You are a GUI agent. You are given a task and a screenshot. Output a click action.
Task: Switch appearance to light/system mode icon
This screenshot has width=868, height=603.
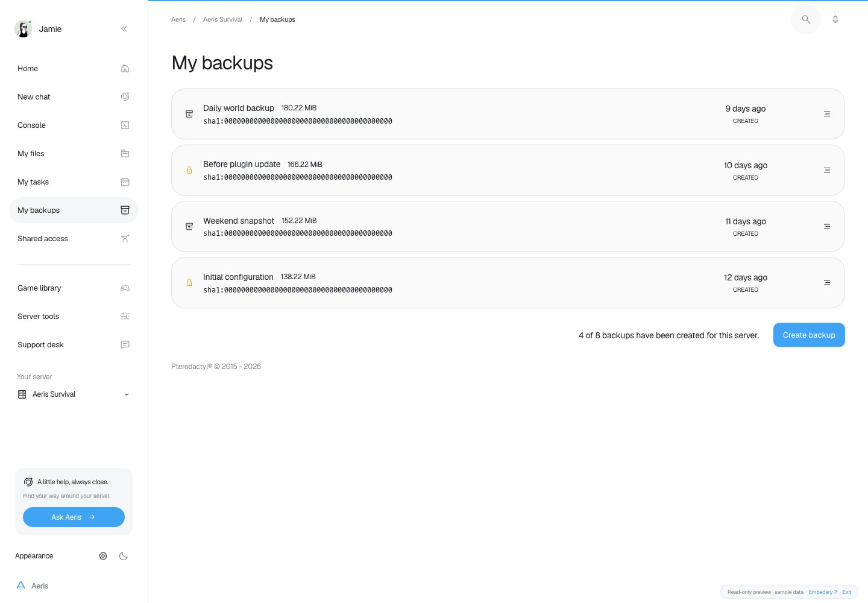[103, 556]
